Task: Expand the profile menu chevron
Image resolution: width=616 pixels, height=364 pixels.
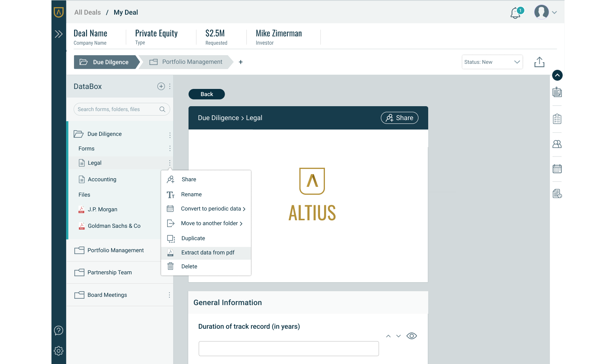Action: coord(554,12)
